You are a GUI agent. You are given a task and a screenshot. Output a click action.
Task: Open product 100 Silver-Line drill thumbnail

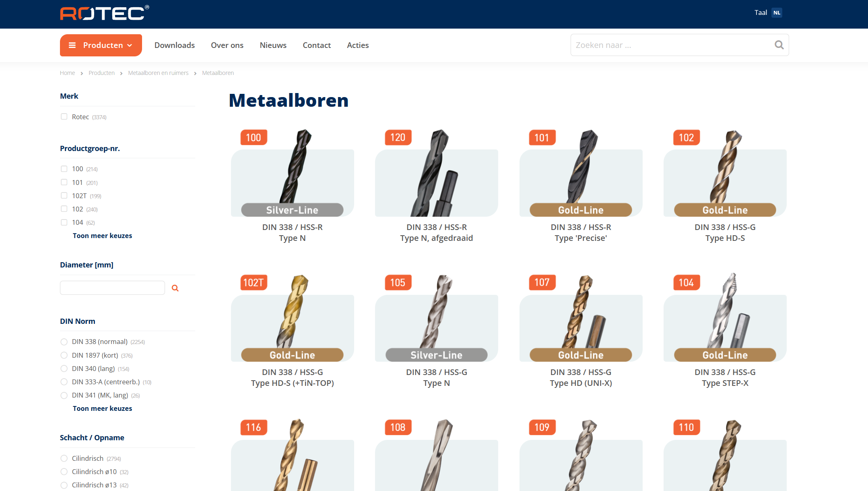(293, 173)
